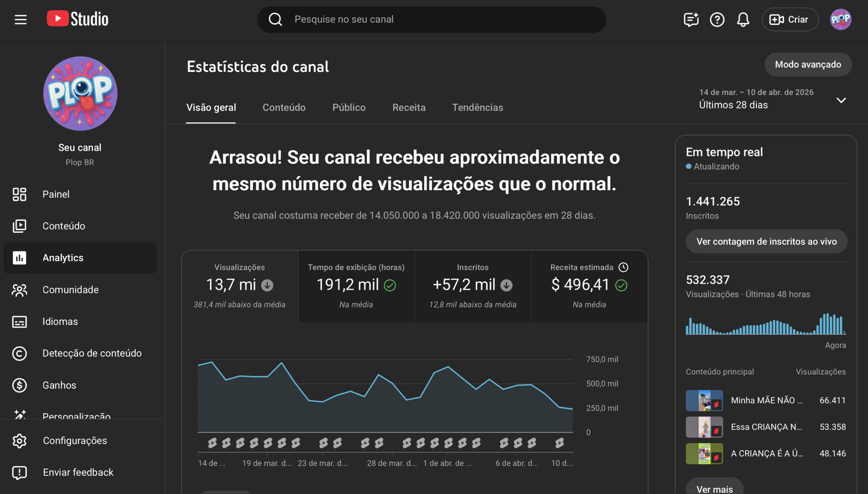This screenshot has height=494, width=868.
Task: Switch to the Tendências tab
Action: pos(478,107)
